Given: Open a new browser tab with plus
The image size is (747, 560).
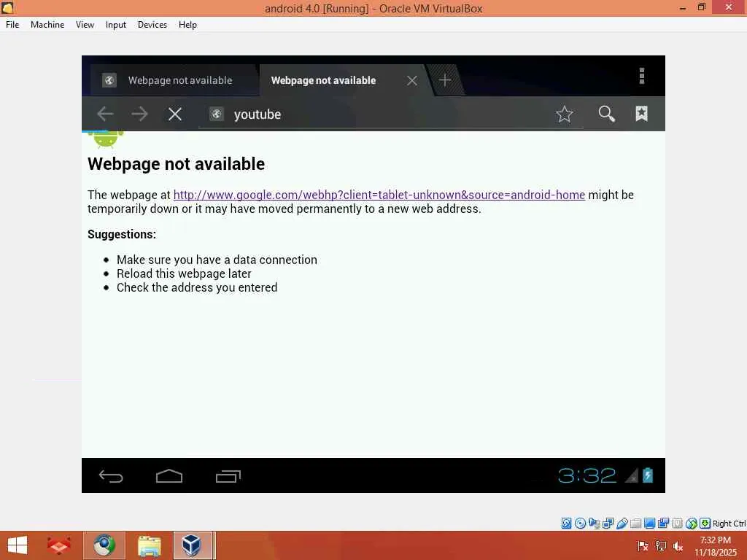Looking at the screenshot, I should click(x=445, y=80).
